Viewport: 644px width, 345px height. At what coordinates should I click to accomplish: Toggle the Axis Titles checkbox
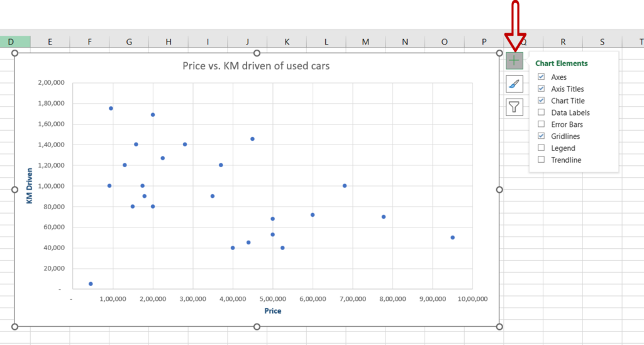541,89
